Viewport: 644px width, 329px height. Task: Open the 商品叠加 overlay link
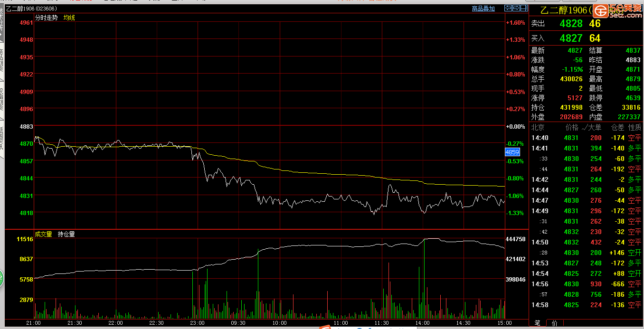coord(483,9)
